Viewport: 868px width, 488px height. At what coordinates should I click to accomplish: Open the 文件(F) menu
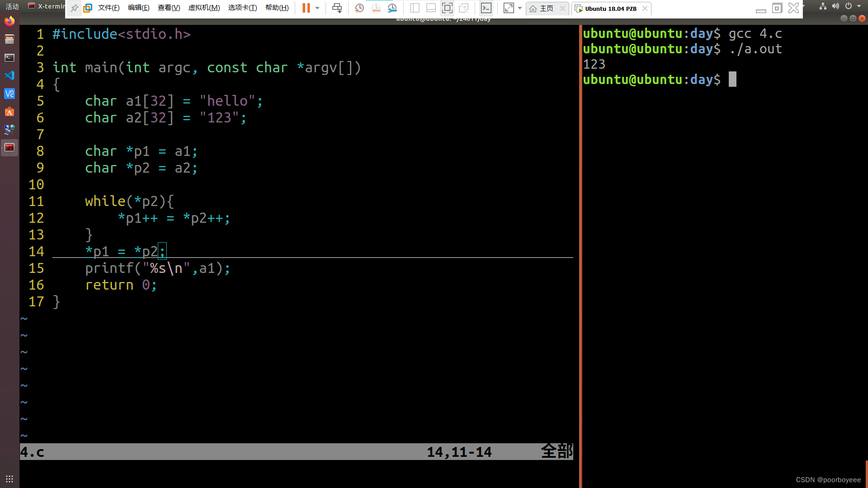tap(108, 8)
